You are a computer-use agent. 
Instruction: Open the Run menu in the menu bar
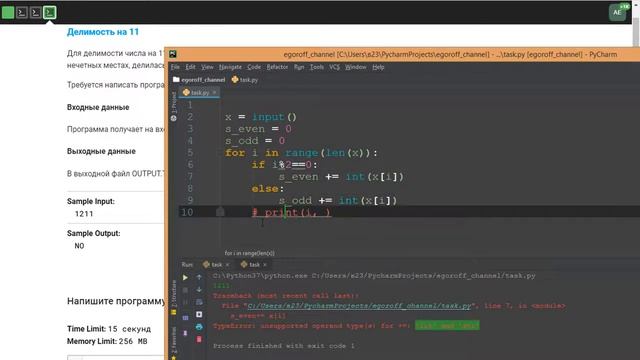(x=299, y=67)
